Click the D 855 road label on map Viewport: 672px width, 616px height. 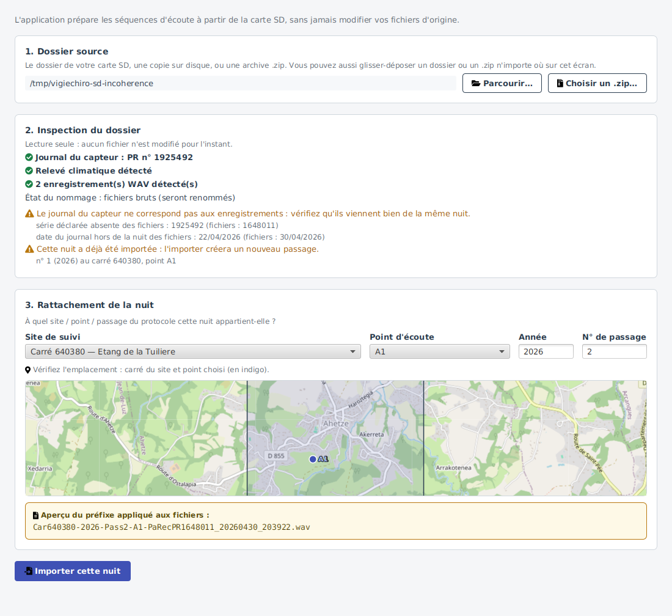coord(276,456)
